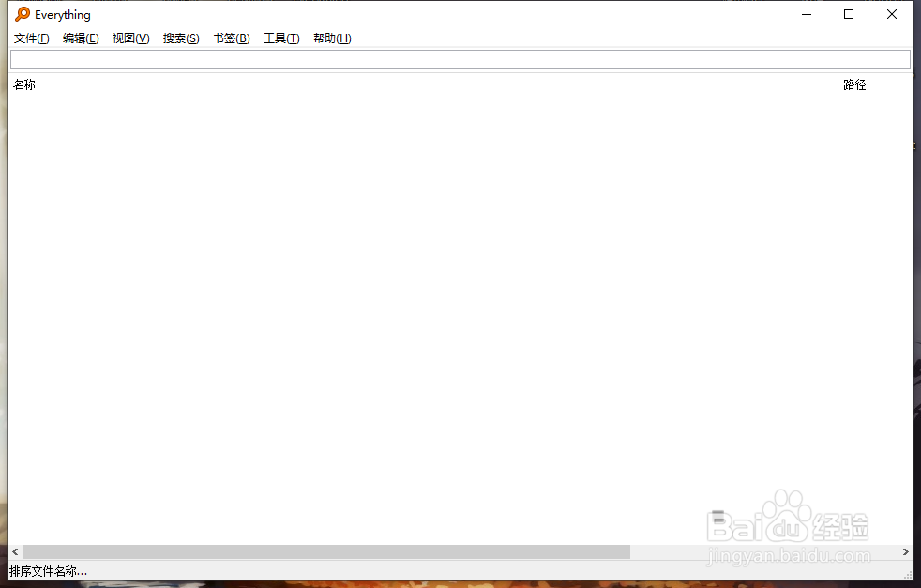The width and height of the screenshot is (921, 588).
Task: Click the horizontal scrollbar thumb
Action: (326, 552)
